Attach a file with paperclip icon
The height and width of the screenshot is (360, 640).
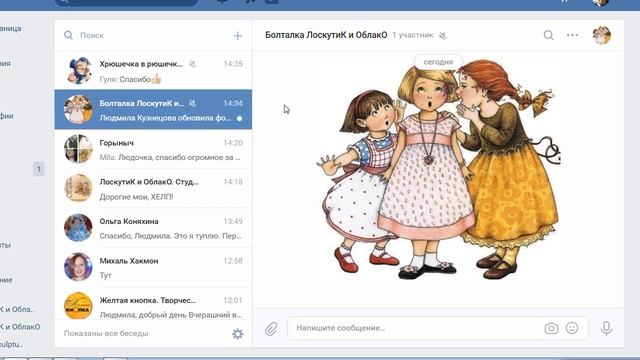point(271,329)
